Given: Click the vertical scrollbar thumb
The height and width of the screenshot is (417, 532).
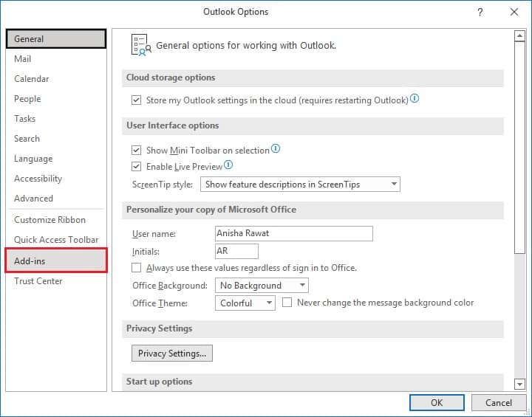Looking at the screenshot, I should pos(519,147).
